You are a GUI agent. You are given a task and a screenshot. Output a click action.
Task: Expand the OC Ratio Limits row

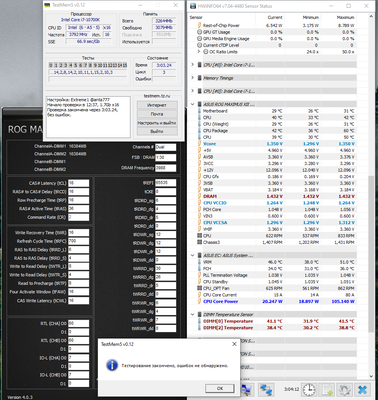pos(199,52)
